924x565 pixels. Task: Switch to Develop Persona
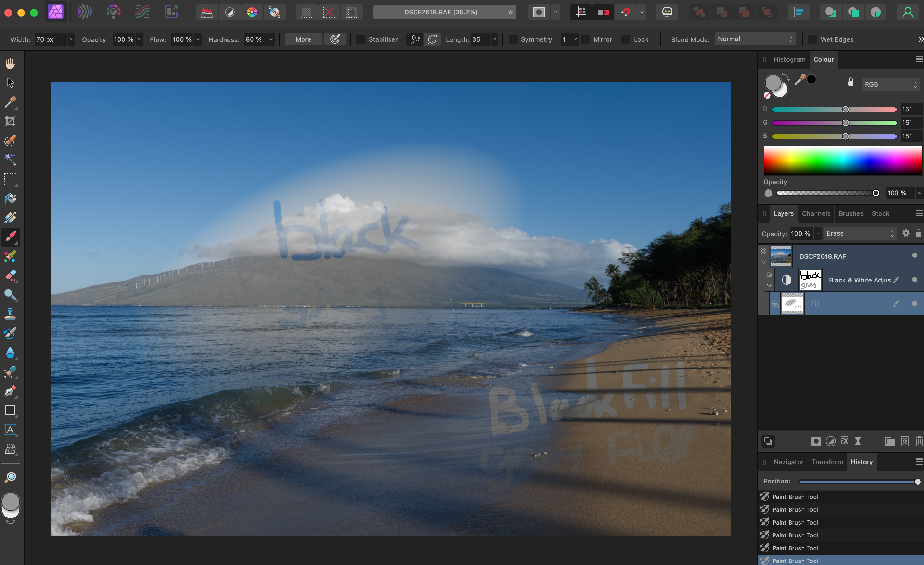coord(113,12)
